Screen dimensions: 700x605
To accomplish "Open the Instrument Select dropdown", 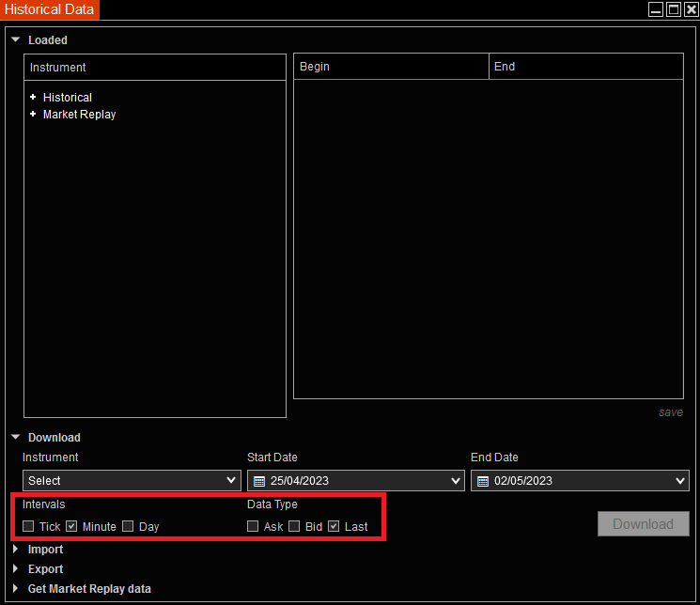I will tap(132, 480).
